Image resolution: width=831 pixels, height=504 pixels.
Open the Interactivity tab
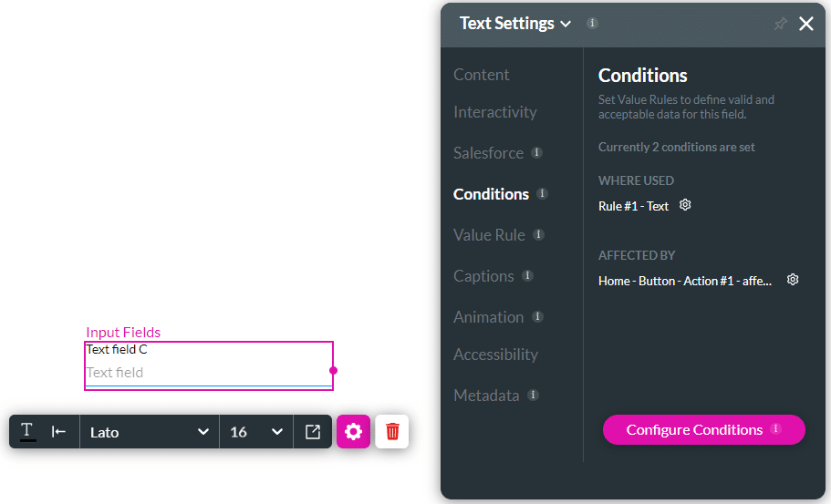point(495,112)
